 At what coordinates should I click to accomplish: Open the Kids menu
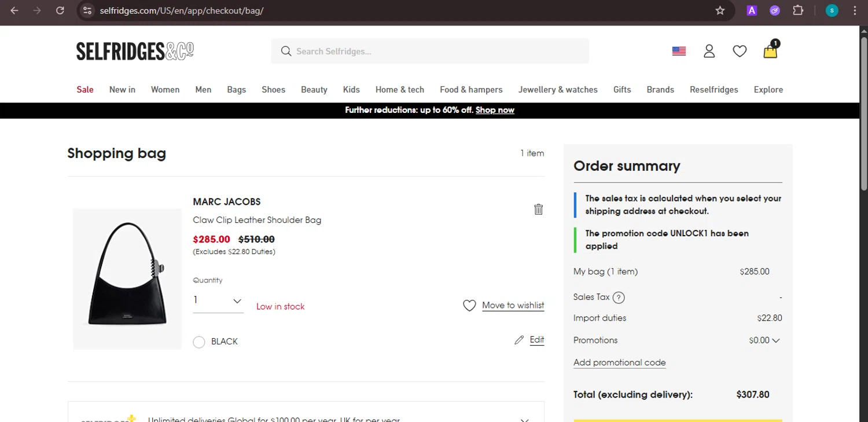coord(351,90)
